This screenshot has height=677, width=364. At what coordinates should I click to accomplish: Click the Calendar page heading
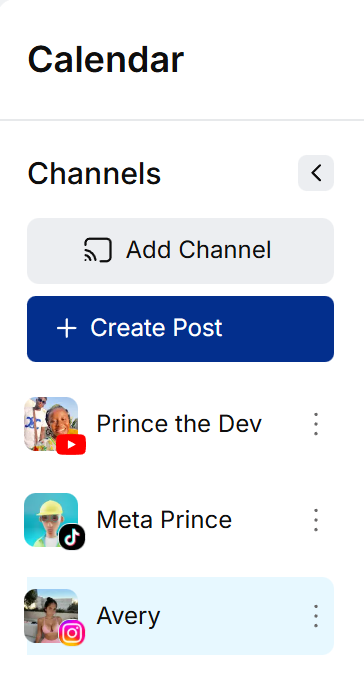click(106, 60)
